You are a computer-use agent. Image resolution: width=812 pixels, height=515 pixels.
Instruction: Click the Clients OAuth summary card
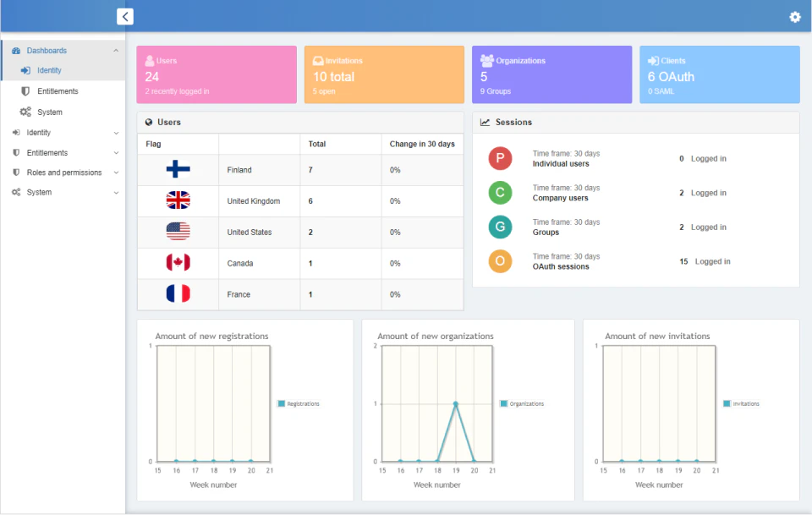(x=719, y=74)
